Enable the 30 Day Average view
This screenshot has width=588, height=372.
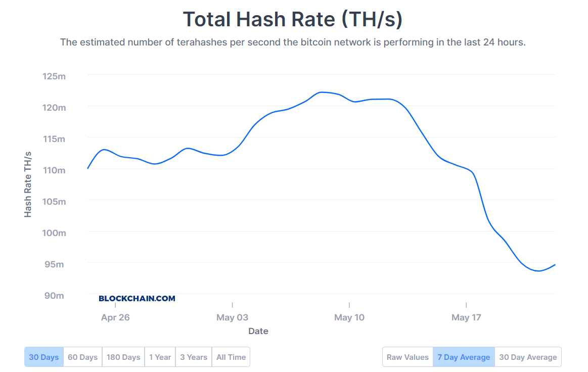click(528, 357)
